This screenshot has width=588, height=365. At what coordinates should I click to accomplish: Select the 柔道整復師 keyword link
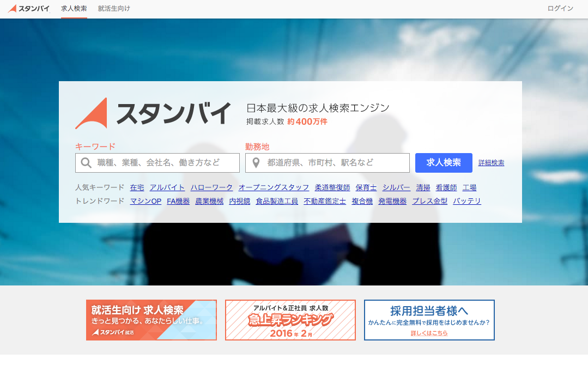(x=332, y=187)
